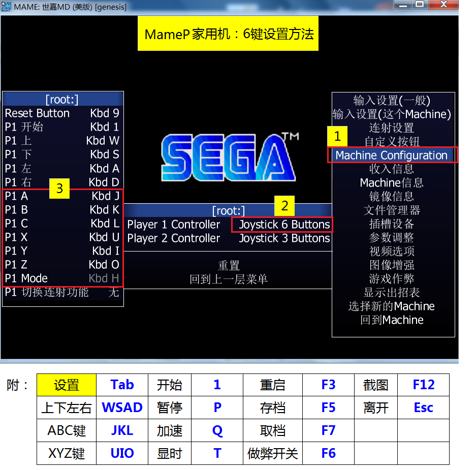Click the UIO key cell

tap(122, 453)
